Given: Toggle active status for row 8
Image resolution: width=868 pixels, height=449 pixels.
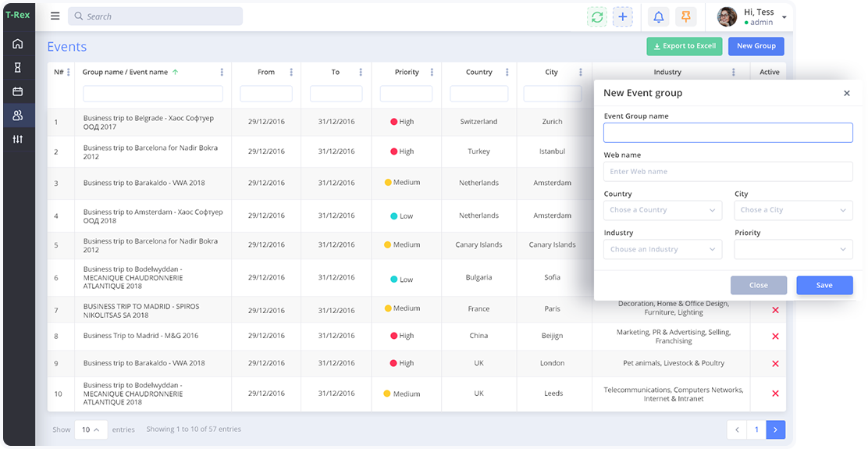Looking at the screenshot, I should pyautogui.click(x=775, y=337).
